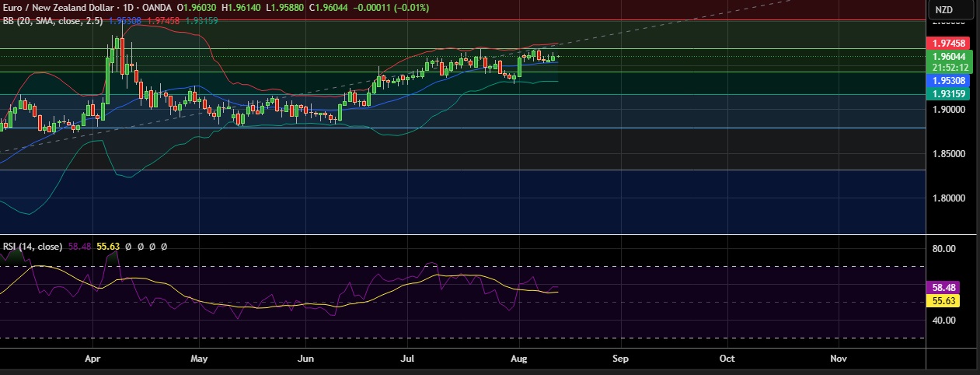The height and width of the screenshot is (375, 980).
Task: Select the BB (20, SMA, close, 2.5) indicator legend
Action: (53, 20)
